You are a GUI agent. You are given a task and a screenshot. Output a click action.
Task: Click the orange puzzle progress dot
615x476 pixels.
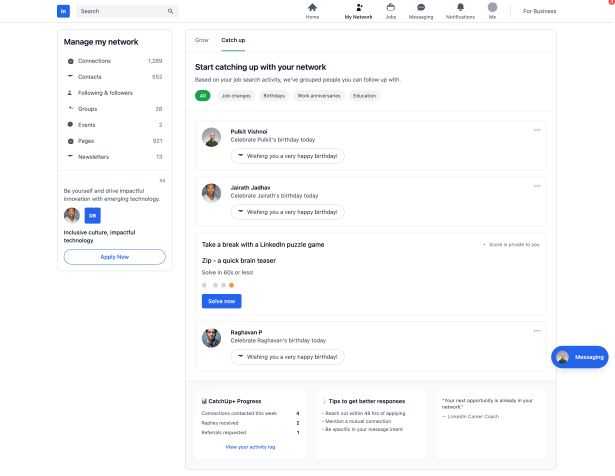[231, 285]
